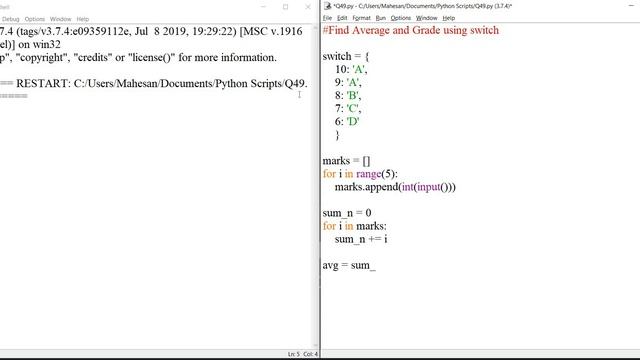640x360 pixels.
Task: Click the comment line '#Find Average and Grade using switch'
Action: click(x=411, y=30)
